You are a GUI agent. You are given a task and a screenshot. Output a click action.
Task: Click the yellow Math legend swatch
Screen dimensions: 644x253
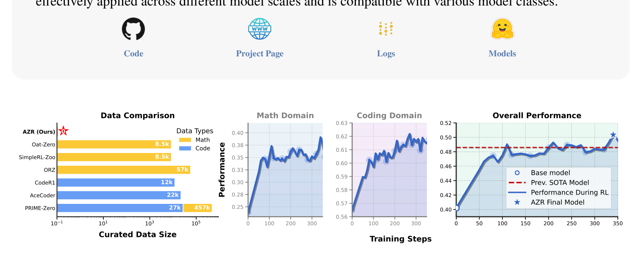pyautogui.click(x=185, y=140)
